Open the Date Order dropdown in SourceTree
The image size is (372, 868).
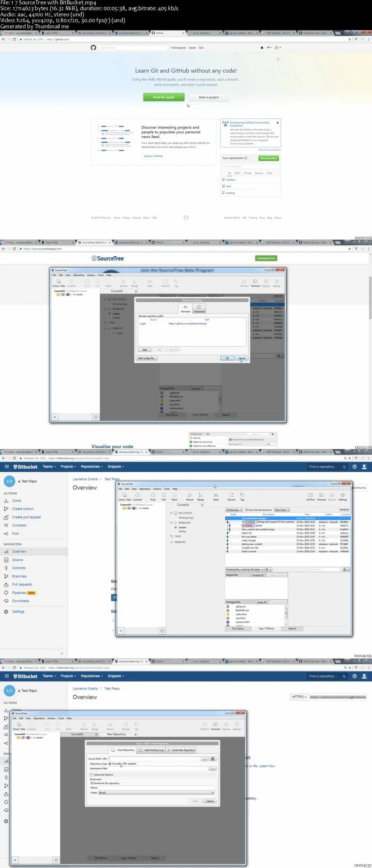(282, 510)
